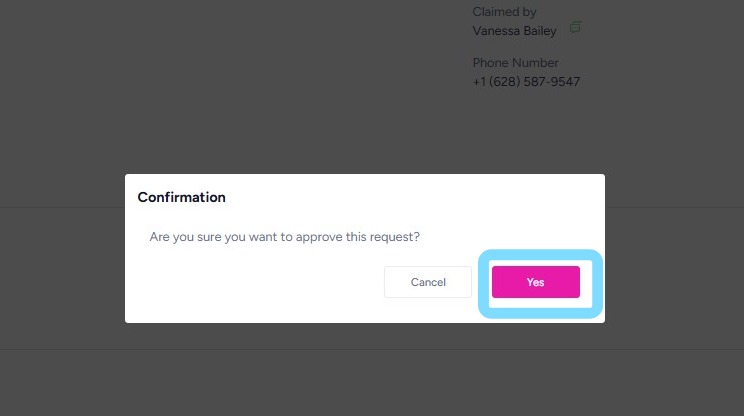Image resolution: width=744 pixels, height=416 pixels.
Task: Confirm approval with the Yes button
Action: point(535,282)
